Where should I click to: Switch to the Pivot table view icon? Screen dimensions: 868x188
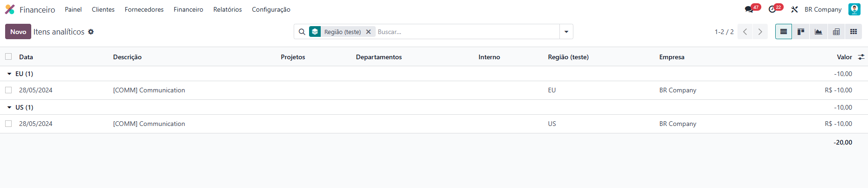pyautogui.click(x=836, y=32)
